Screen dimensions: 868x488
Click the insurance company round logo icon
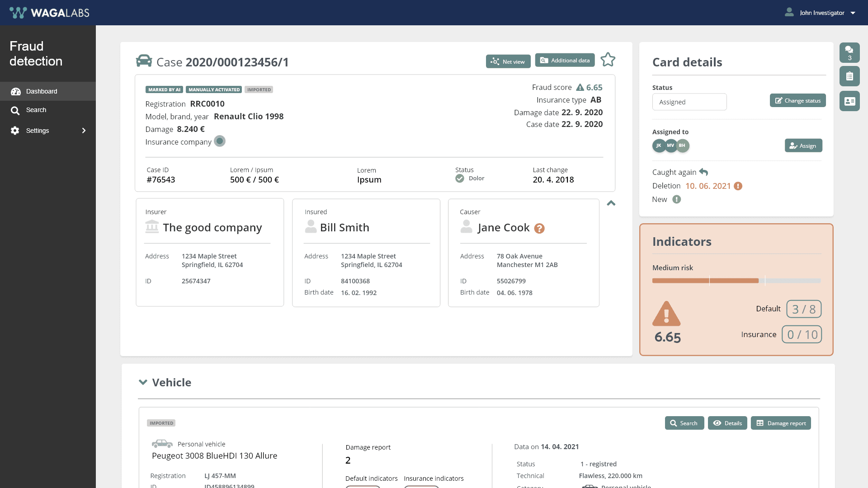click(x=220, y=141)
